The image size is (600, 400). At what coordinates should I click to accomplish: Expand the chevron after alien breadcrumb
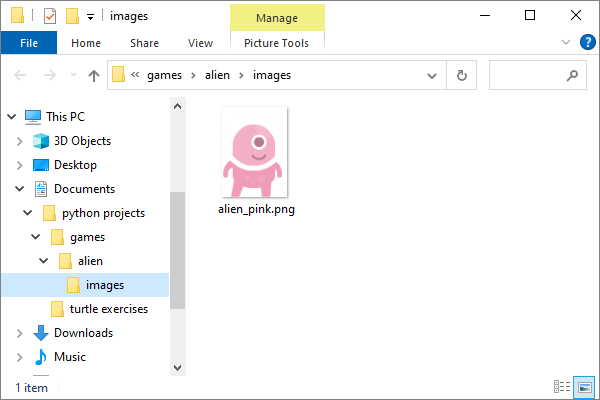(241, 75)
